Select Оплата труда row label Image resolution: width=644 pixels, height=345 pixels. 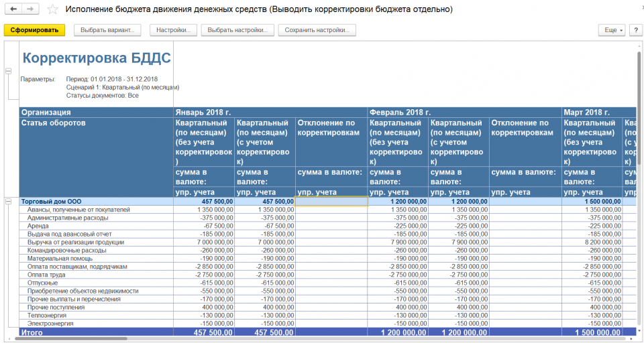click(46, 275)
